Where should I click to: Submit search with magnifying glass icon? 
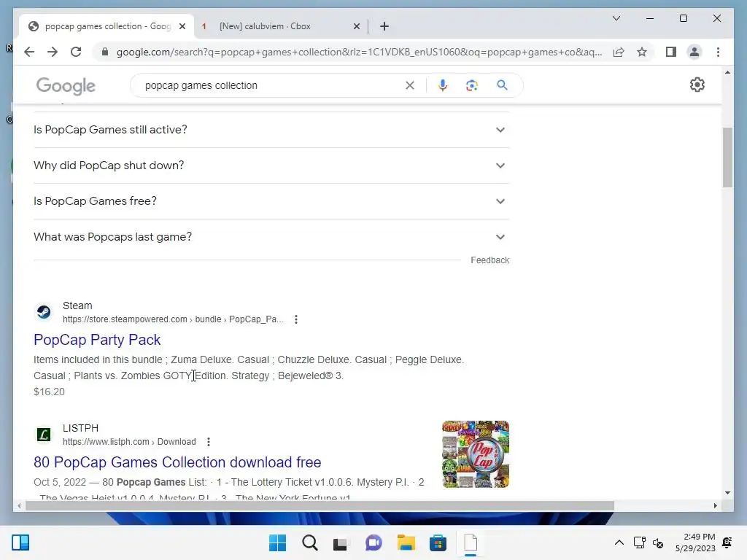point(502,85)
